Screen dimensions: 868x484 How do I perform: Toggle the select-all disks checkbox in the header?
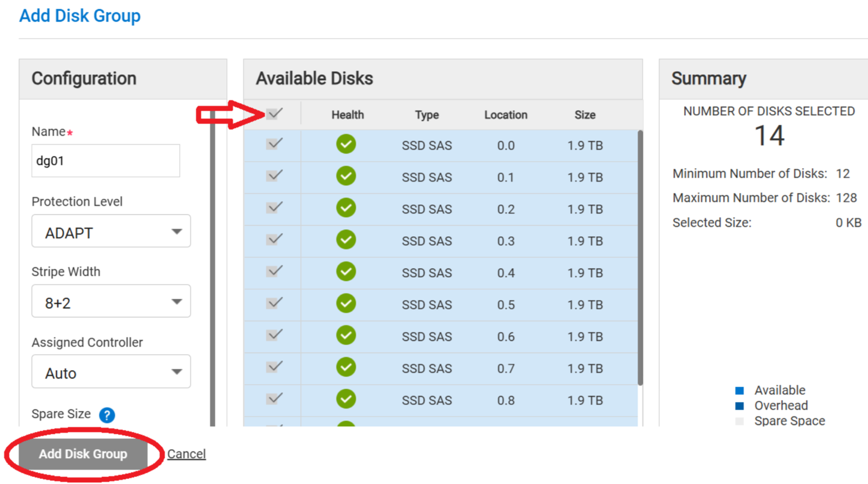point(274,113)
